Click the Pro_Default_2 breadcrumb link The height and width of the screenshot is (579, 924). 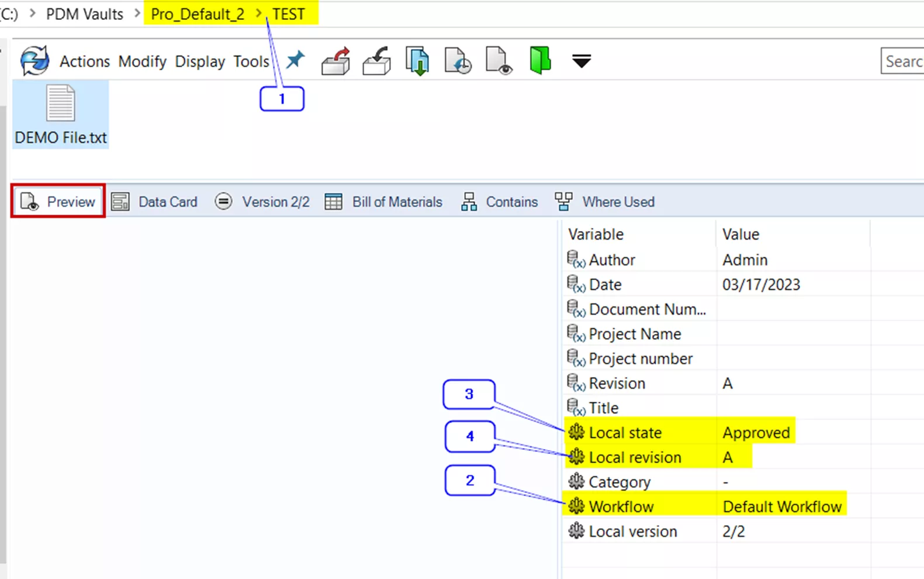coord(198,14)
